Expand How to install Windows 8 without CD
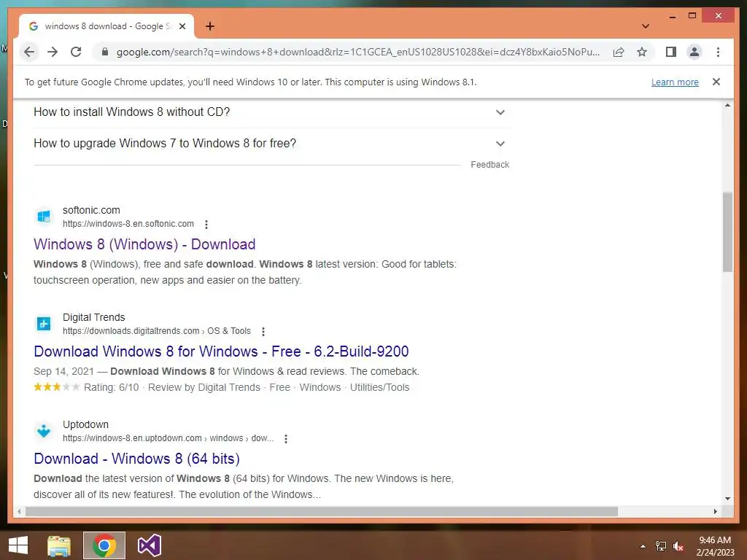Screen dimensions: 747x560 click(271, 112)
